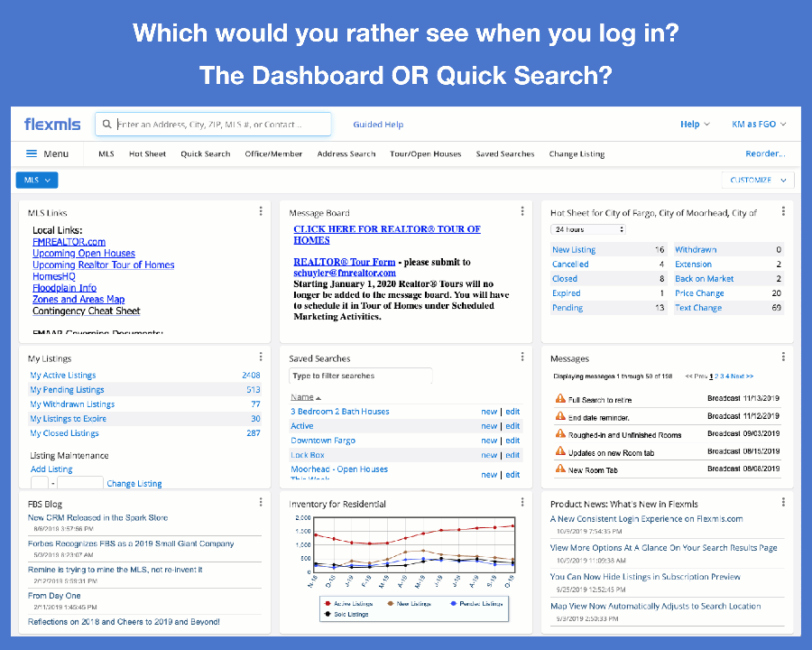
Task: Open the MLS tab in navigation bar
Action: 106,154
